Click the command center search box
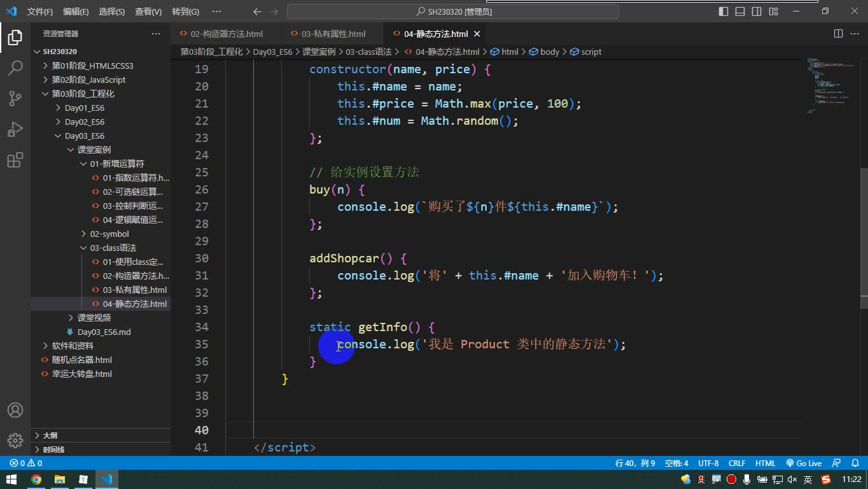This screenshot has height=489, width=868. coord(453,11)
